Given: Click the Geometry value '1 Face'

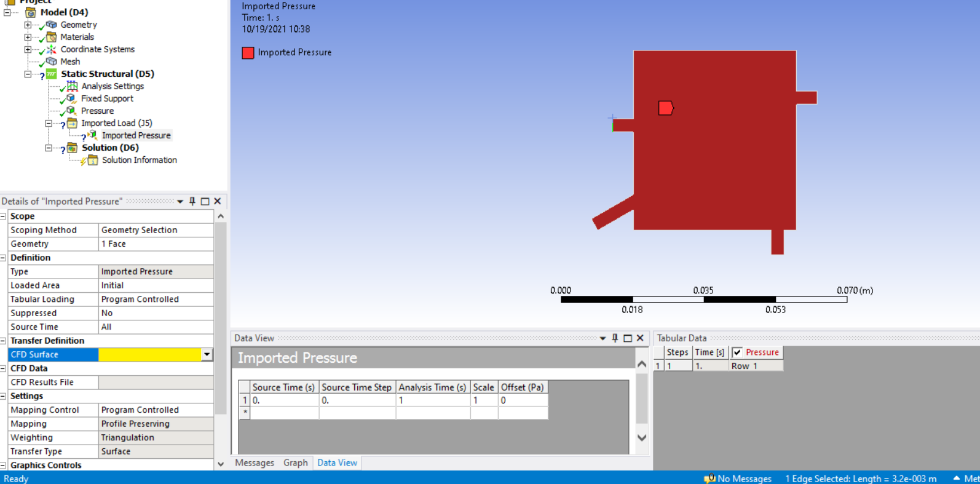Looking at the screenshot, I should 156,244.
